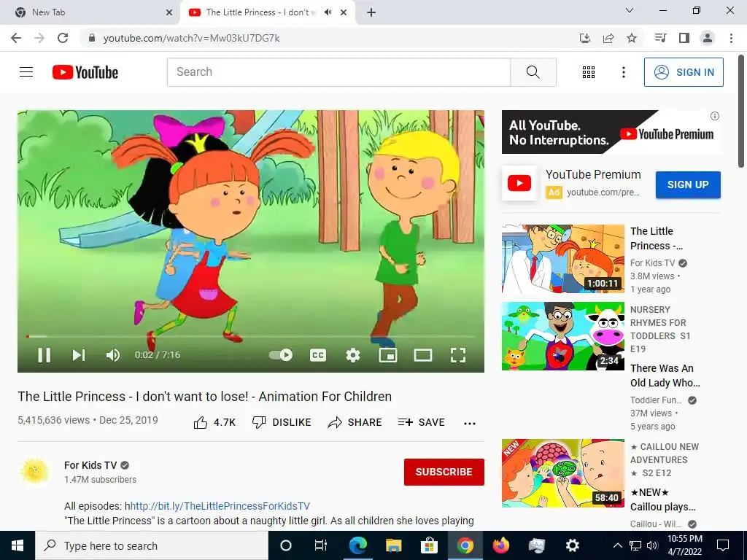Viewport: 747px width, 560px height.
Task: Enable miniplayer mode
Action: (388, 355)
